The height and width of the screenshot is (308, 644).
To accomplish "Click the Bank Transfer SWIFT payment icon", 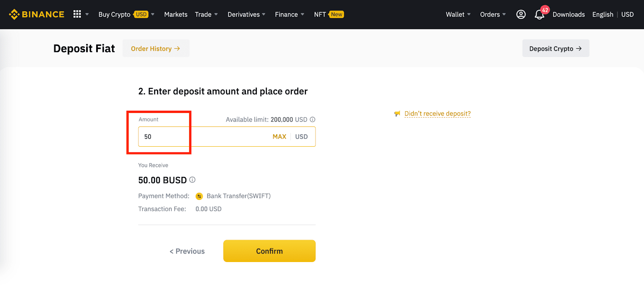I will [199, 196].
